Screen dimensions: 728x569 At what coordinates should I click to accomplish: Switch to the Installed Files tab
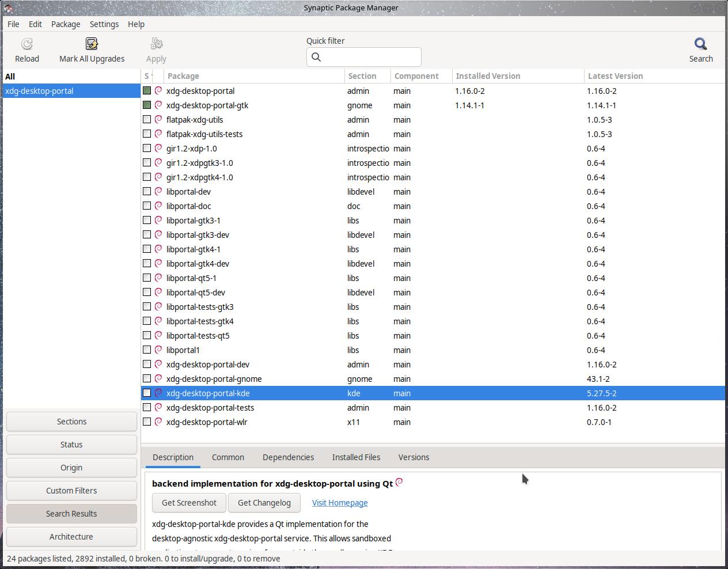pyautogui.click(x=356, y=457)
